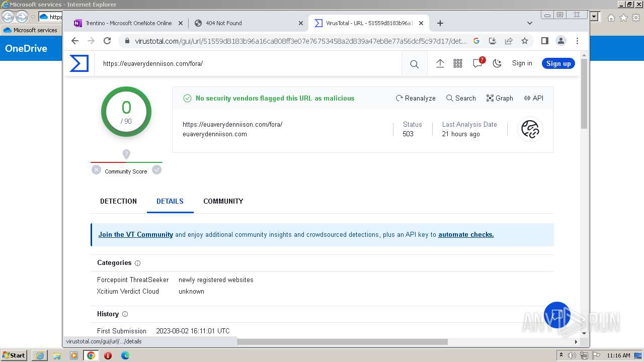Toggle Chrome side panel icon
Screen dimensions: 644x362
tap(544, 41)
